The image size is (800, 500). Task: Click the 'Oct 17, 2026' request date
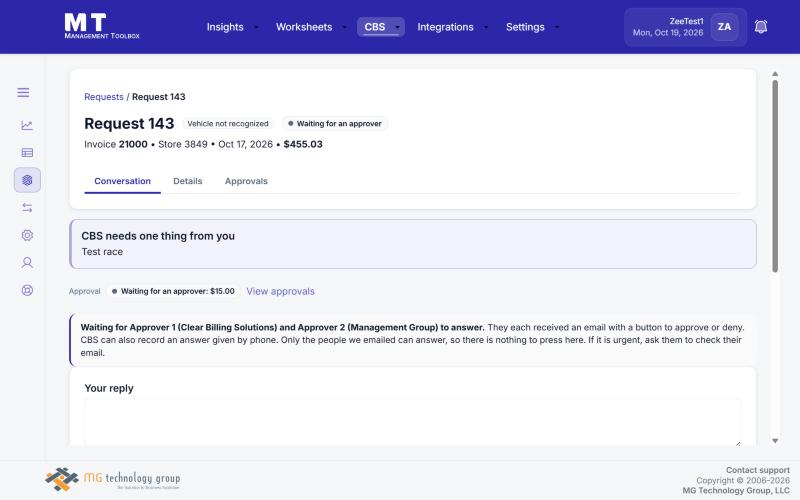pos(245,144)
